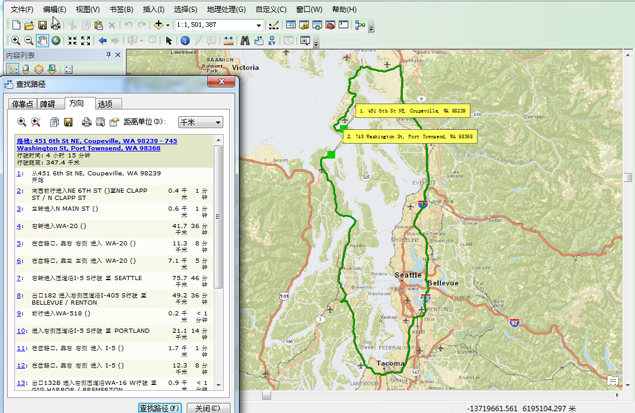Select the arrow Select Elements tool
Image resolution: width=635 pixels, height=413 pixels.
coord(169,41)
